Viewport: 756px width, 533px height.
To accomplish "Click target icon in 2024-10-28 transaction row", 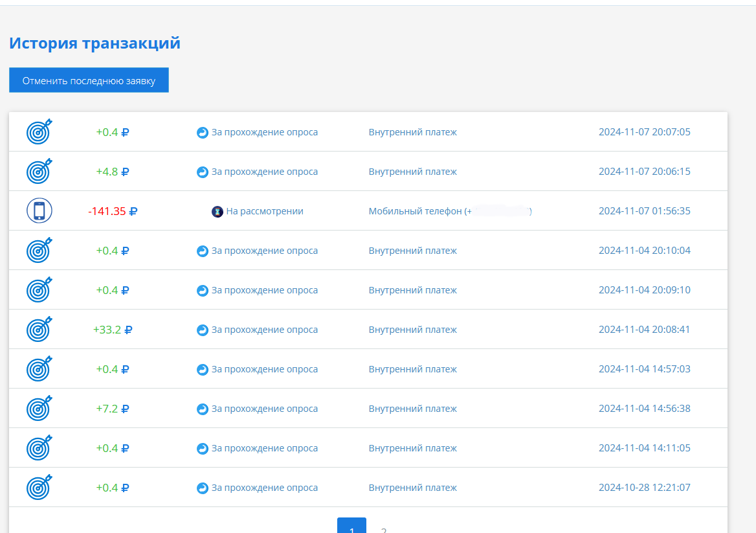I will [x=39, y=488].
